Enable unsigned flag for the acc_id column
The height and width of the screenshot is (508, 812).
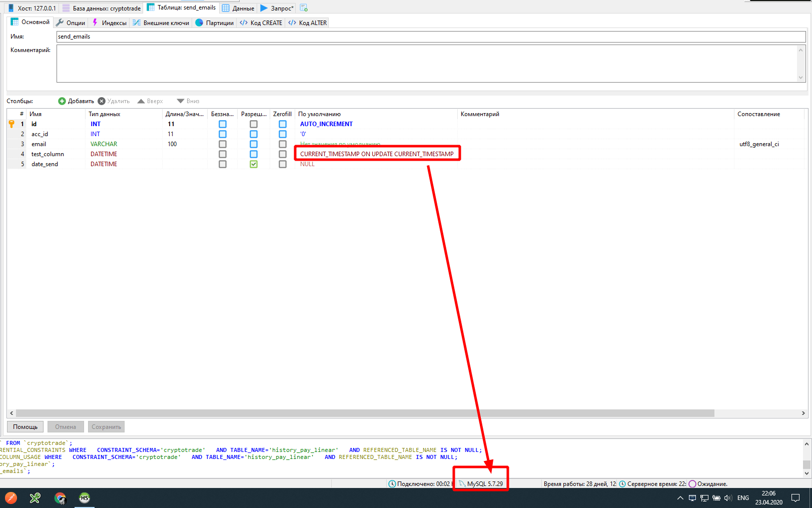coord(222,134)
